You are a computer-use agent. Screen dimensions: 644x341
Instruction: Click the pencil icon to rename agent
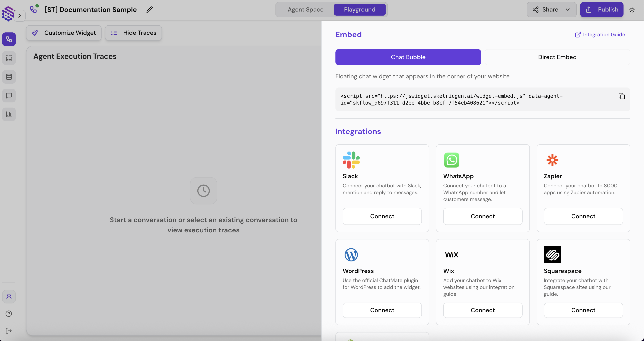(150, 10)
